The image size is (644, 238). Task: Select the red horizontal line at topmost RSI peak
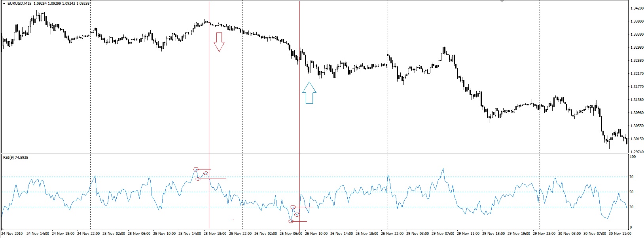click(205, 169)
